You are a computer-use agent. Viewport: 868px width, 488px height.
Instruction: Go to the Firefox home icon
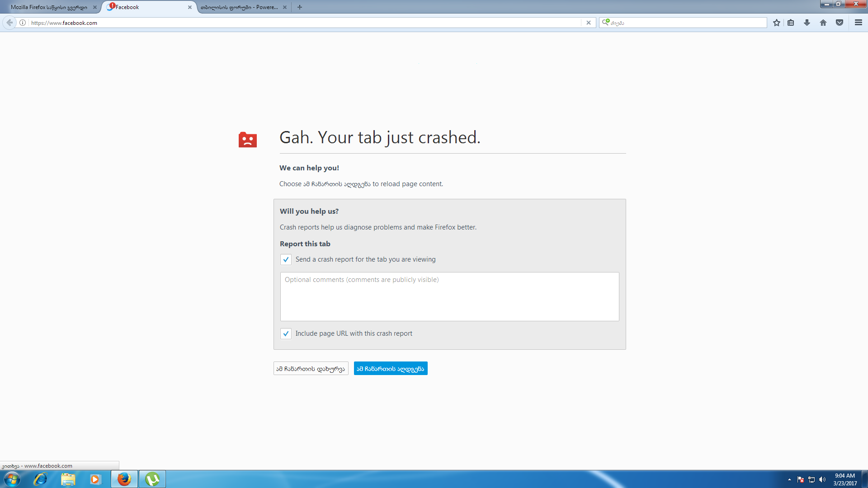pos(823,23)
